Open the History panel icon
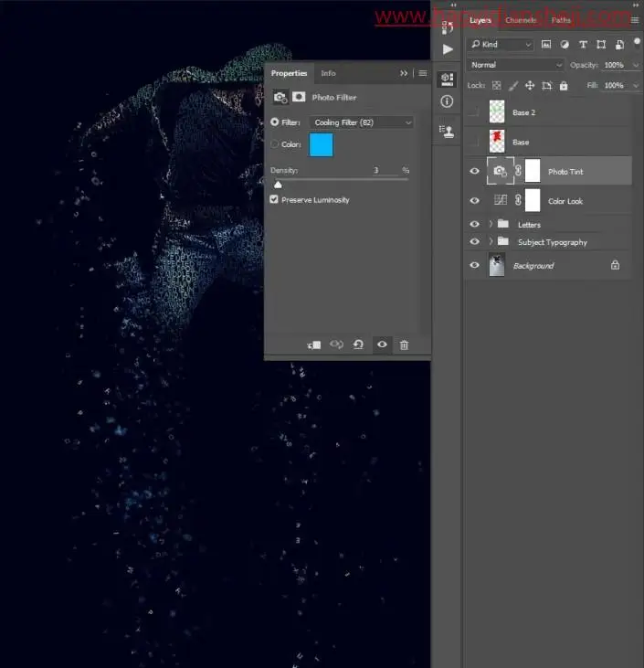This screenshot has height=668, width=644. (x=447, y=27)
